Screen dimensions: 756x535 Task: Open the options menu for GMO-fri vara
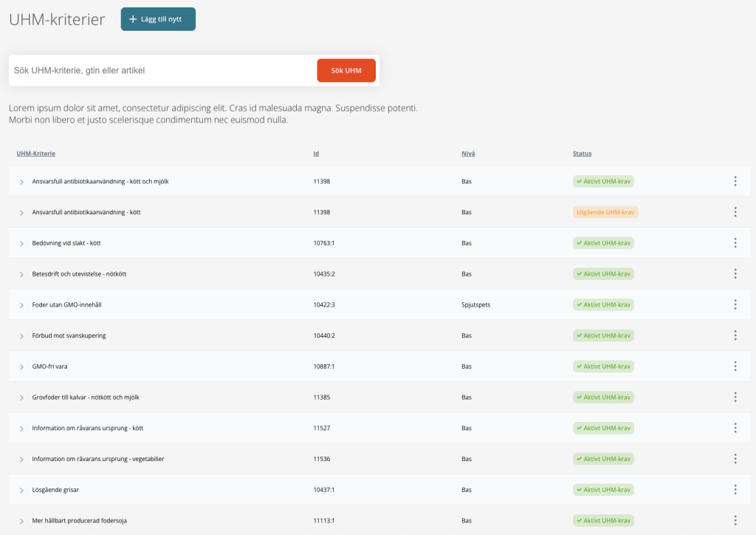pos(735,367)
